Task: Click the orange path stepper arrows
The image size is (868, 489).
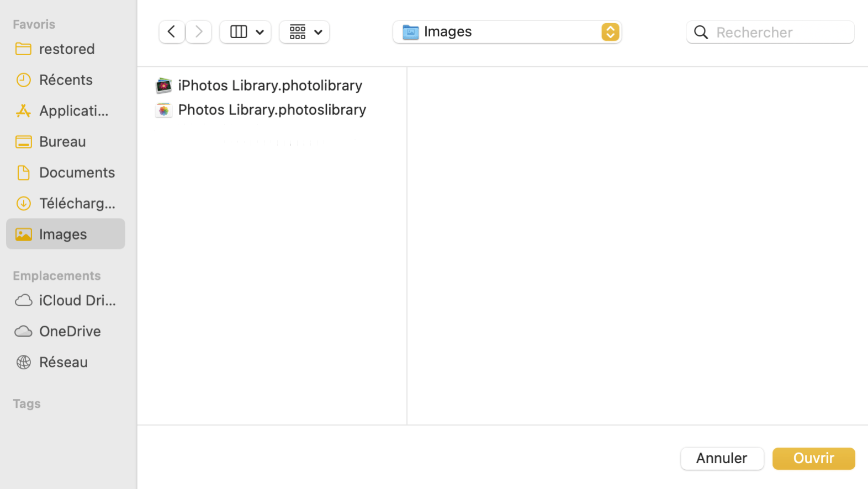Action: pos(610,32)
